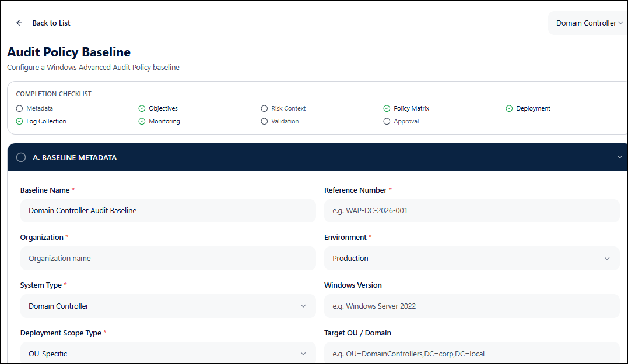Click the Baseline Metadata section status circle
628x364 pixels.
click(21, 157)
